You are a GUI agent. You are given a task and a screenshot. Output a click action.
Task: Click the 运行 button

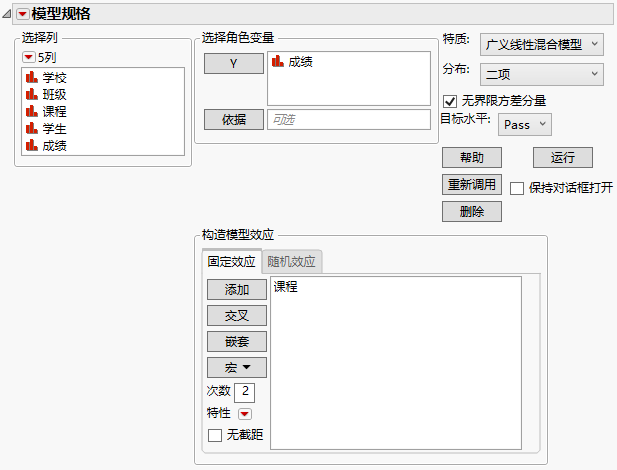pyautogui.click(x=563, y=157)
